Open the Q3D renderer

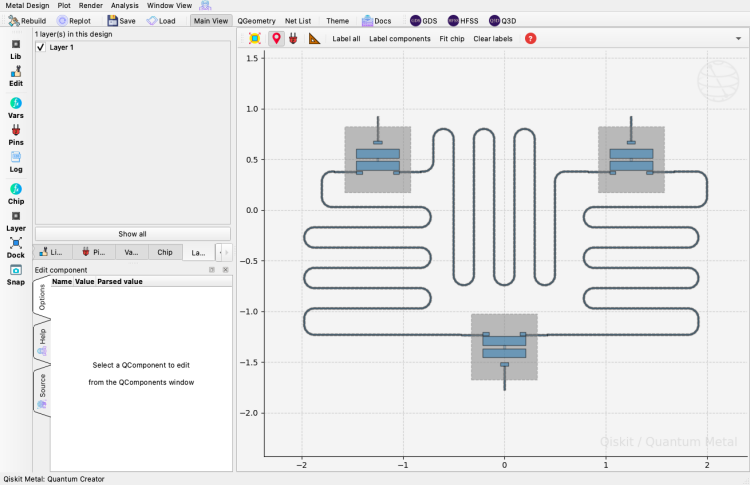[x=503, y=21]
